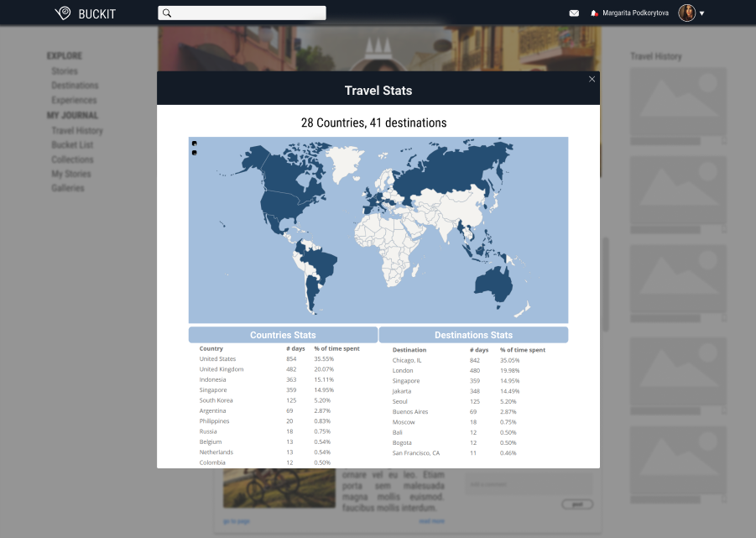The height and width of the screenshot is (538, 756).
Task: Expand the account dropdown arrow
Action: tap(702, 13)
